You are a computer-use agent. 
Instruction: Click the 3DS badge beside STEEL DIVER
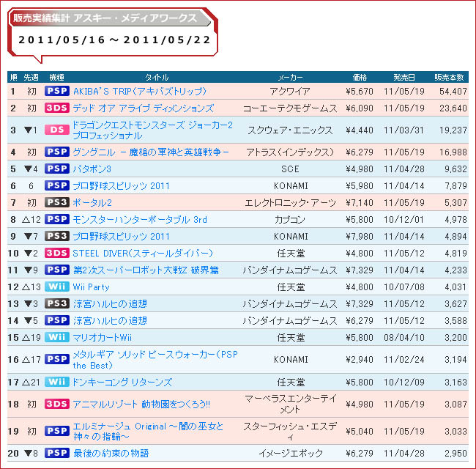click(x=57, y=253)
